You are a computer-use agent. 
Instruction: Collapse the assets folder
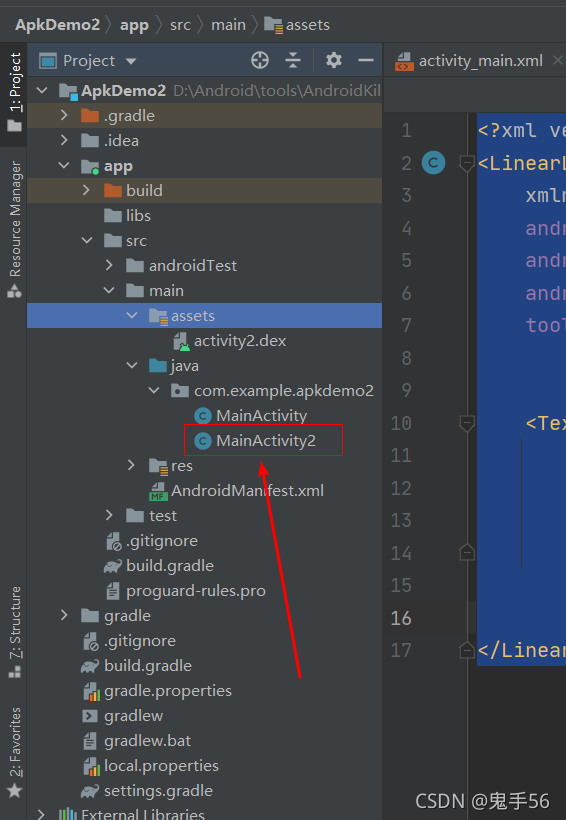point(131,315)
